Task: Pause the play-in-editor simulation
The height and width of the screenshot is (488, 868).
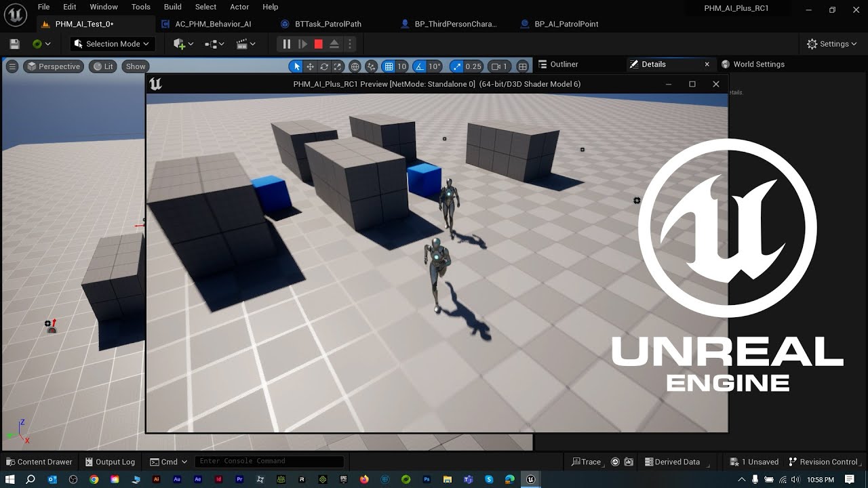Action: click(287, 44)
